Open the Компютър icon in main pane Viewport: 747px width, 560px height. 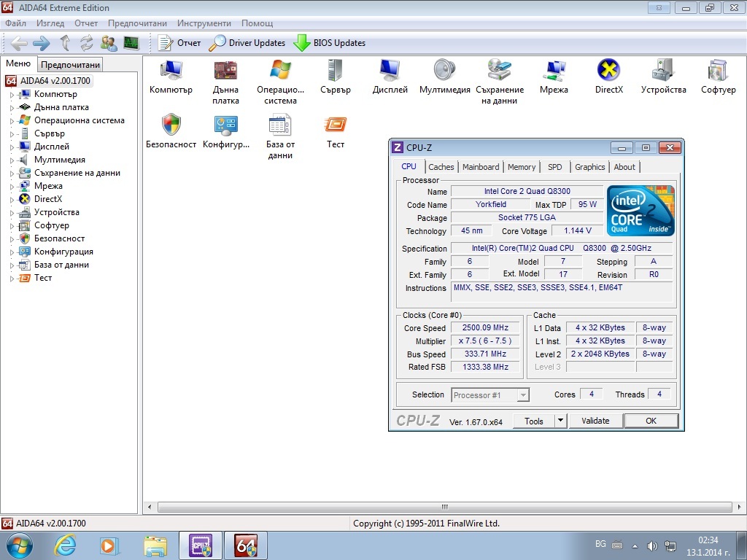171,70
